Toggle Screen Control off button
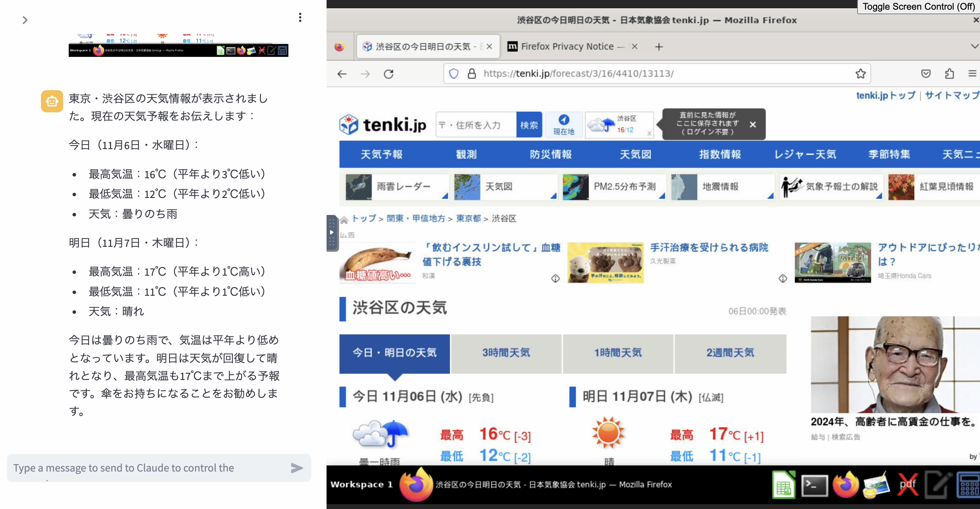The height and width of the screenshot is (509, 980). (918, 7)
